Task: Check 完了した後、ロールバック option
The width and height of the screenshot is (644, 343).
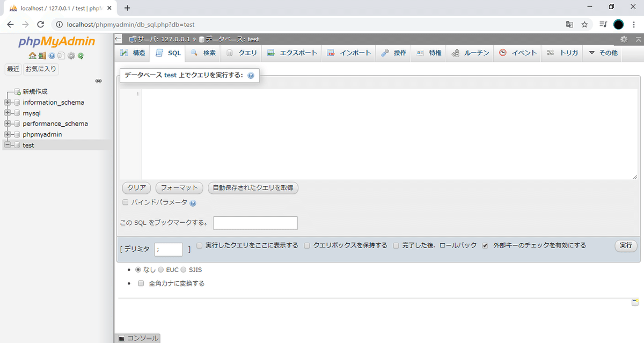Action: point(396,245)
